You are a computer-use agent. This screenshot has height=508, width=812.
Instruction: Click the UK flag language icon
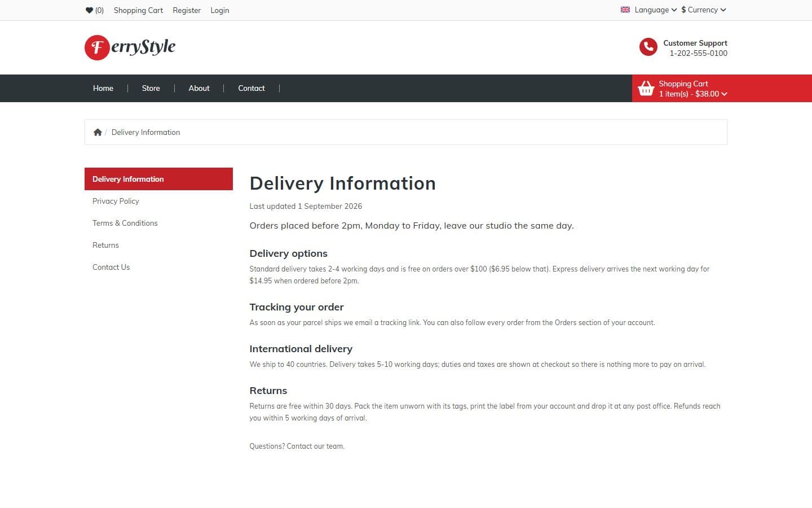[x=625, y=10]
